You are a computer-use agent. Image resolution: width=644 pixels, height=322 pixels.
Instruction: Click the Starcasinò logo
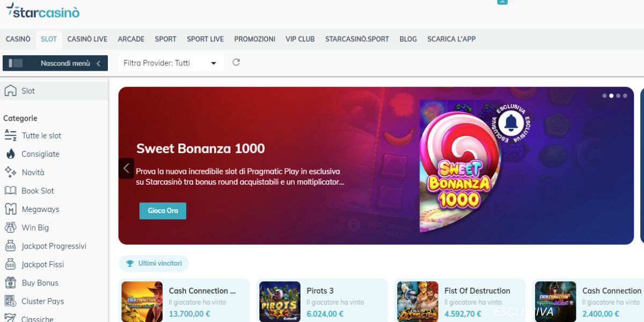tap(43, 11)
